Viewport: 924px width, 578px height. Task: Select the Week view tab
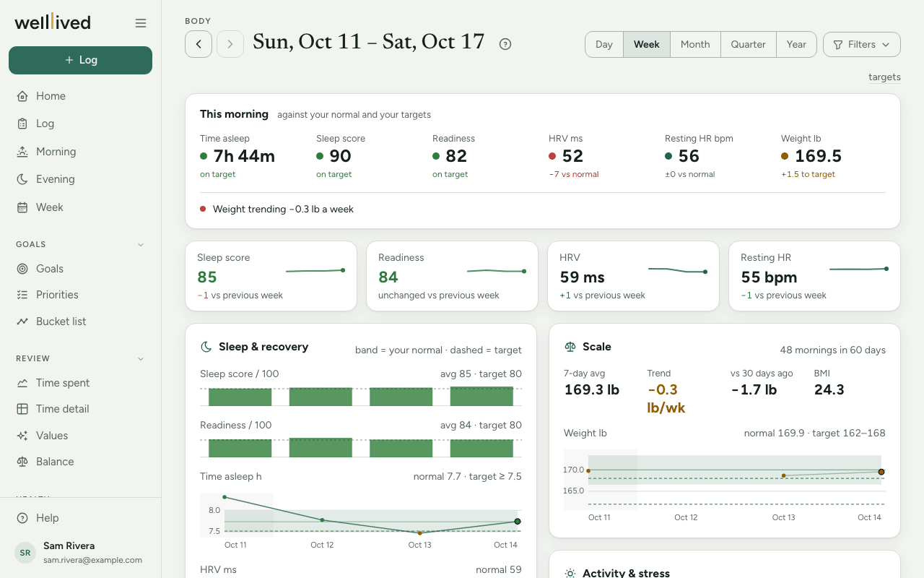tap(647, 44)
